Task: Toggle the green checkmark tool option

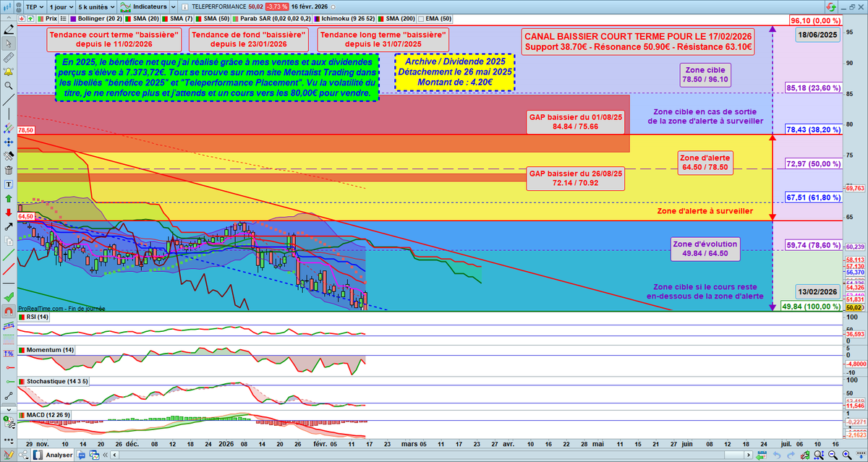Action: [10, 297]
